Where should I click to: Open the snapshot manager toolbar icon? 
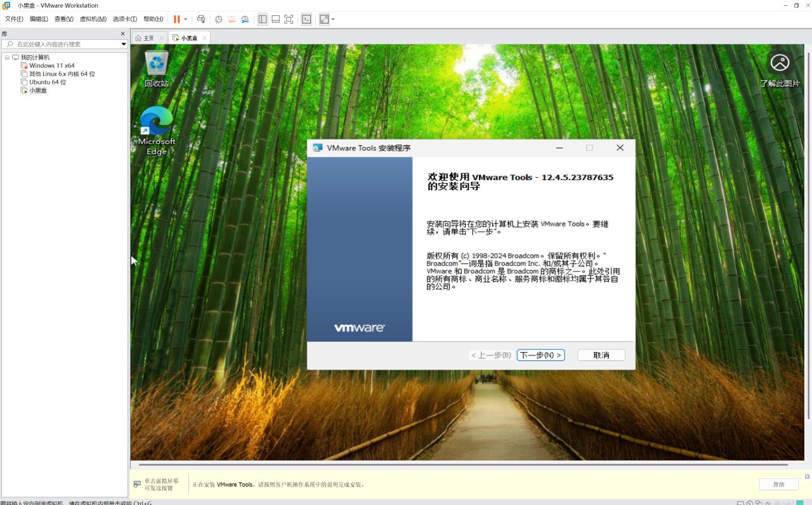[x=246, y=19]
